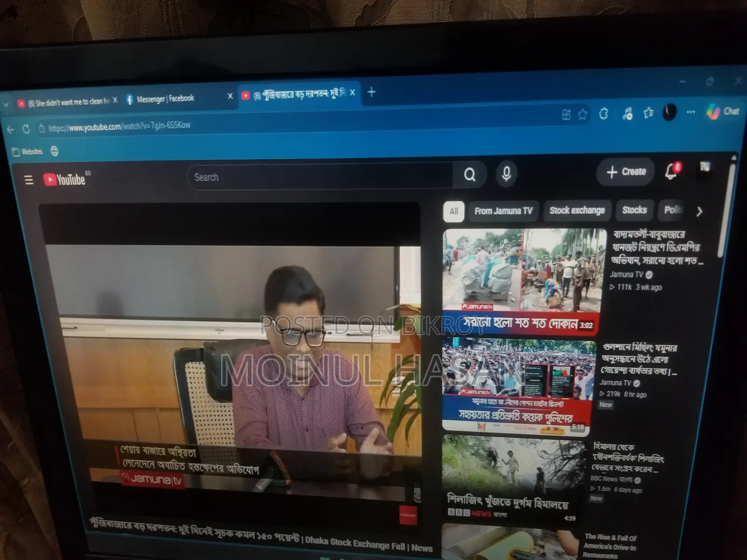
Task: Open Edge Settings and more ellipsis
Action: coord(691,112)
